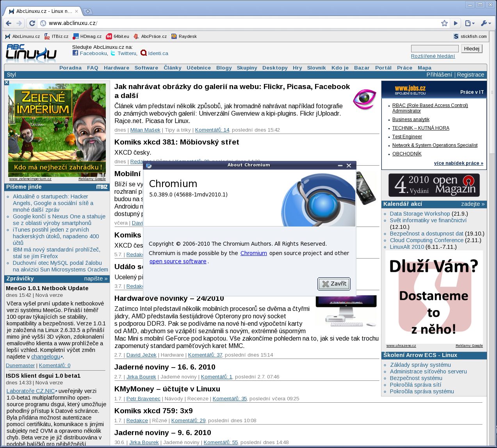Click the Zelené Impérium gnome banner
The height and width of the screenshot is (448, 497).
pyautogui.click(x=57, y=130)
